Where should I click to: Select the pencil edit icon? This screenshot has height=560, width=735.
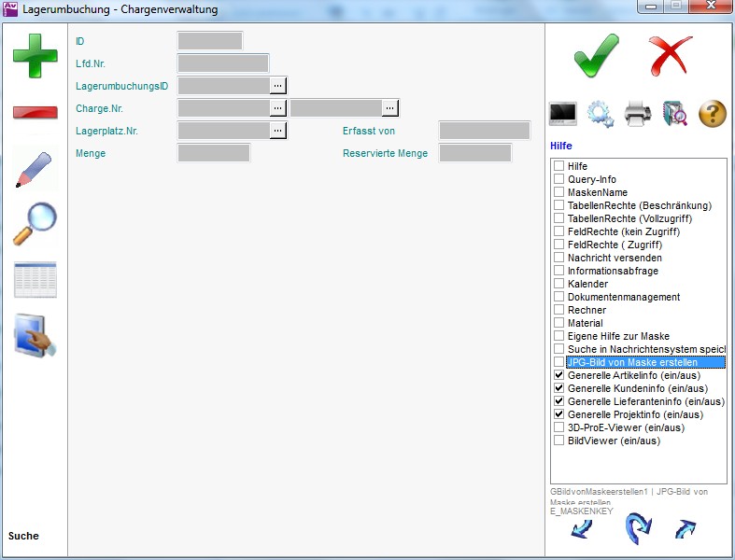coord(35,168)
